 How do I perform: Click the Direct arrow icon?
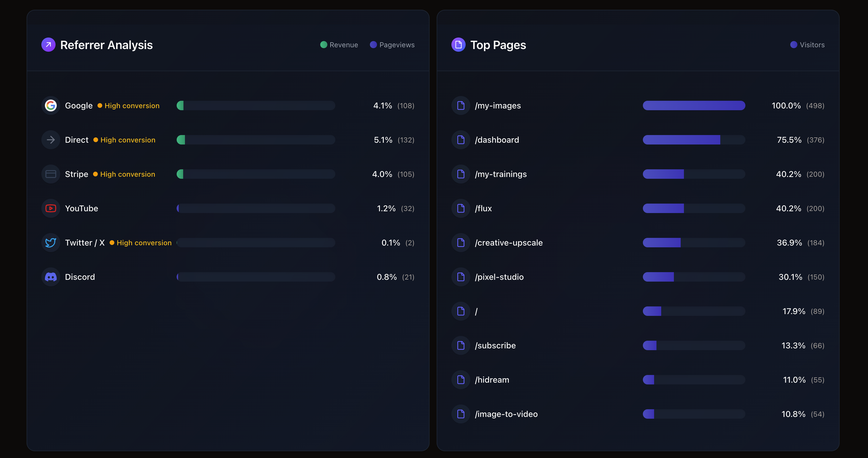(x=51, y=140)
